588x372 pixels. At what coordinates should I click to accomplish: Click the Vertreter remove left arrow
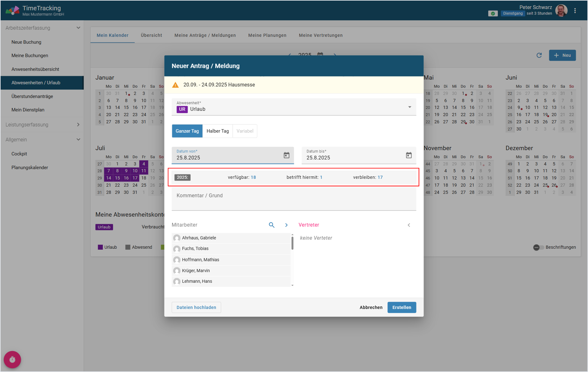click(x=409, y=225)
